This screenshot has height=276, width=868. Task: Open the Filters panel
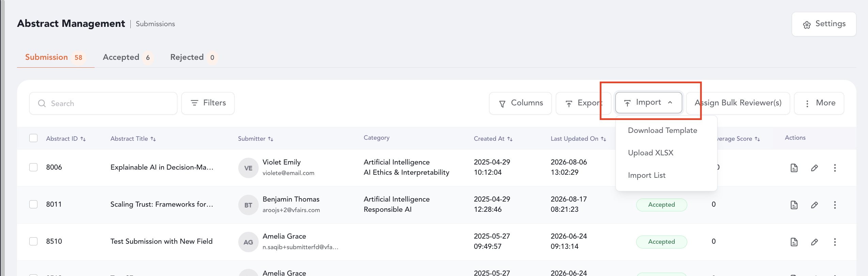208,103
